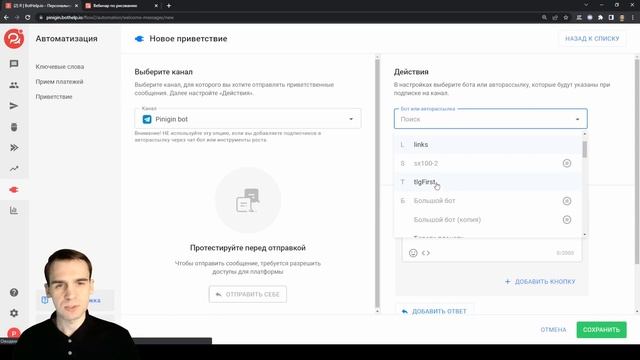640x360 pixels.
Task: Click ДОБАВИТЬ КНОПКУ link
Action: pos(540,282)
